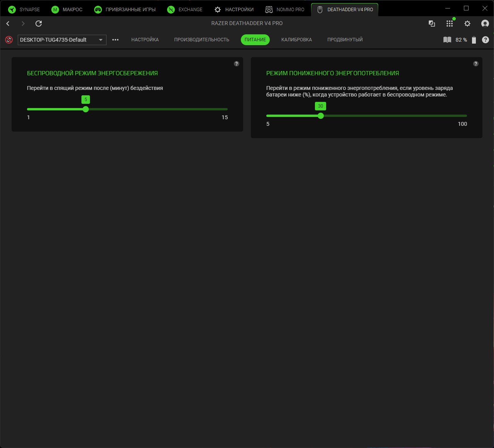Click the green Synapse logo icon
The image size is (494, 448).
click(x=12, y=10)
